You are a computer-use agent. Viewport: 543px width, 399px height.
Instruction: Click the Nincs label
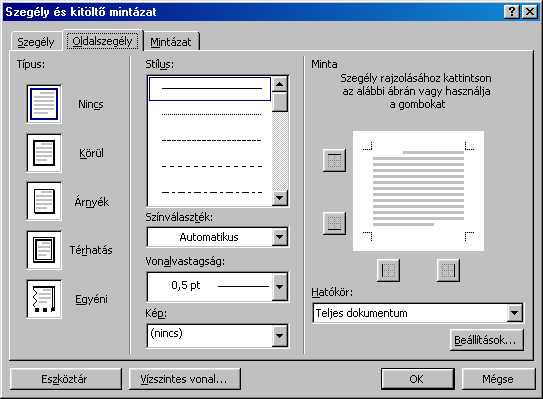pos(91,104)
